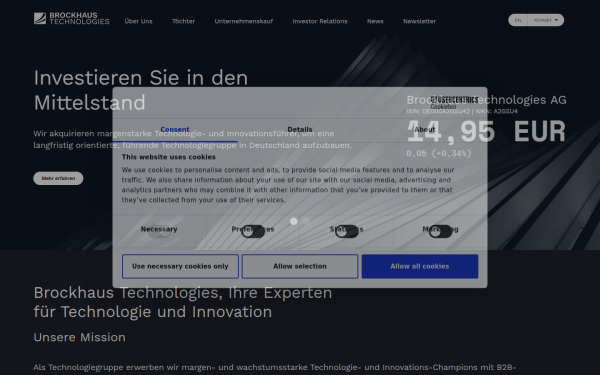Select the second hero slider dot

coord(306,221)
